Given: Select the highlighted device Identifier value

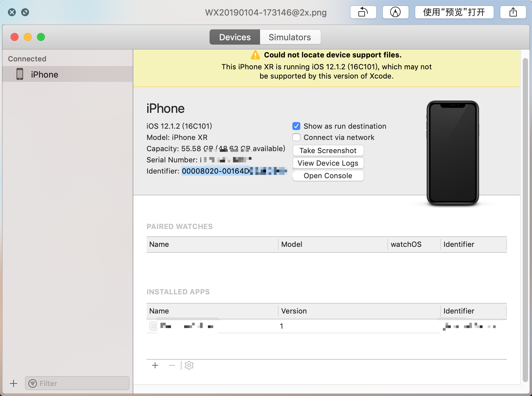Looking at the screenshot, I should coord(234,171).
